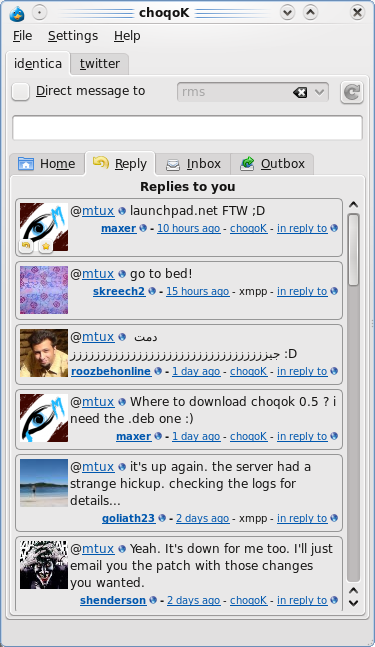Viewport: 375px width, 647px height.
Task: Click the 'Replies to you' heading
Action: (188, 187)
